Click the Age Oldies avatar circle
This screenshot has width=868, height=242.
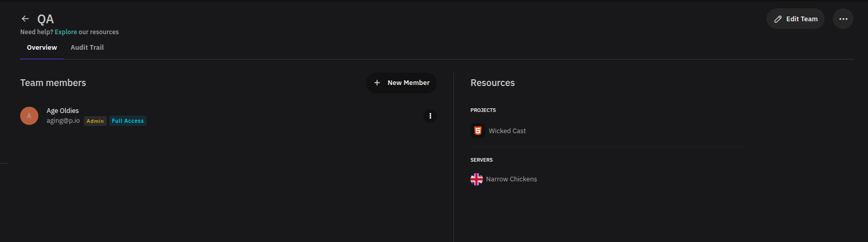29,116
